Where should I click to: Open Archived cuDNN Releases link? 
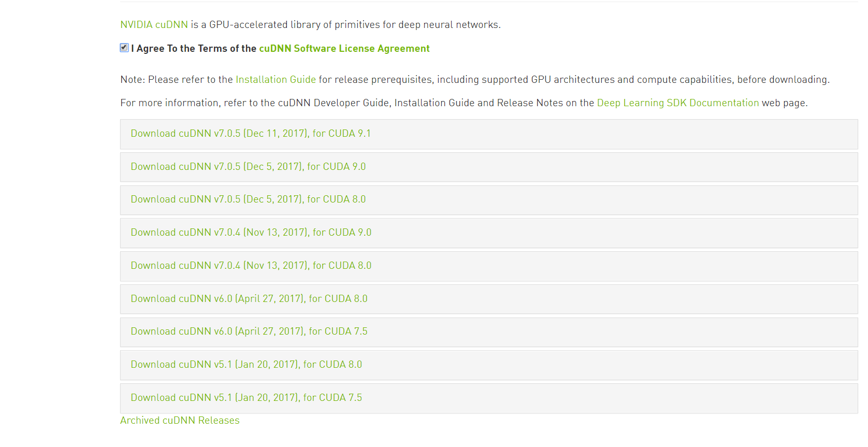click(x=180, y=421)
